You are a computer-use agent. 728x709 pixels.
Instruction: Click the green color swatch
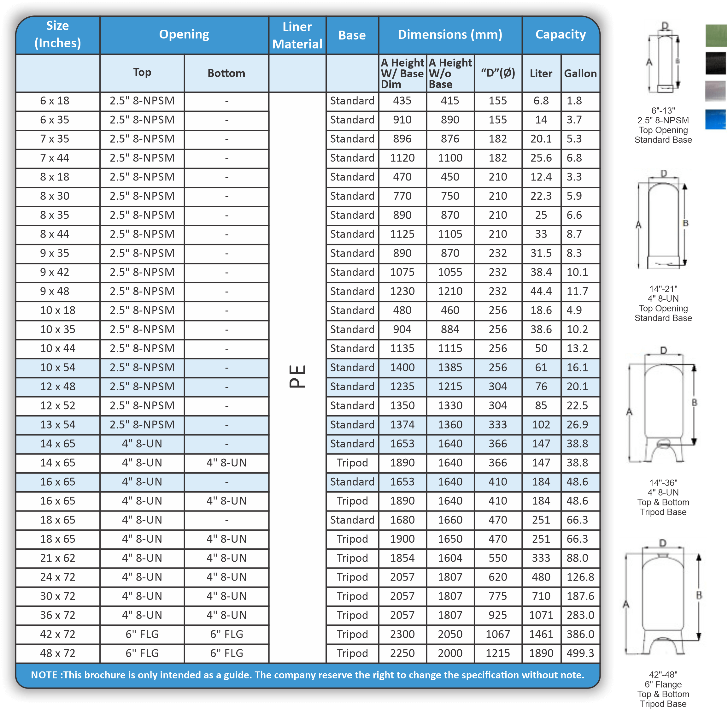(716, 35)
